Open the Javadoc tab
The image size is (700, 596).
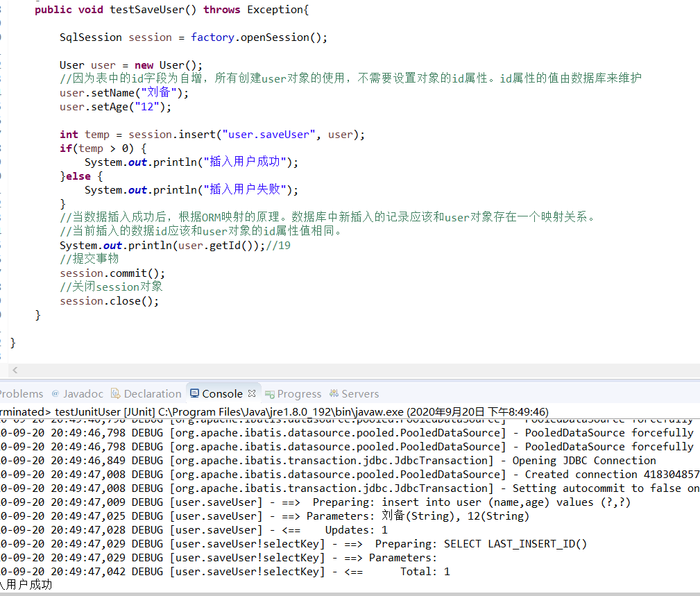tap(78, 394)
